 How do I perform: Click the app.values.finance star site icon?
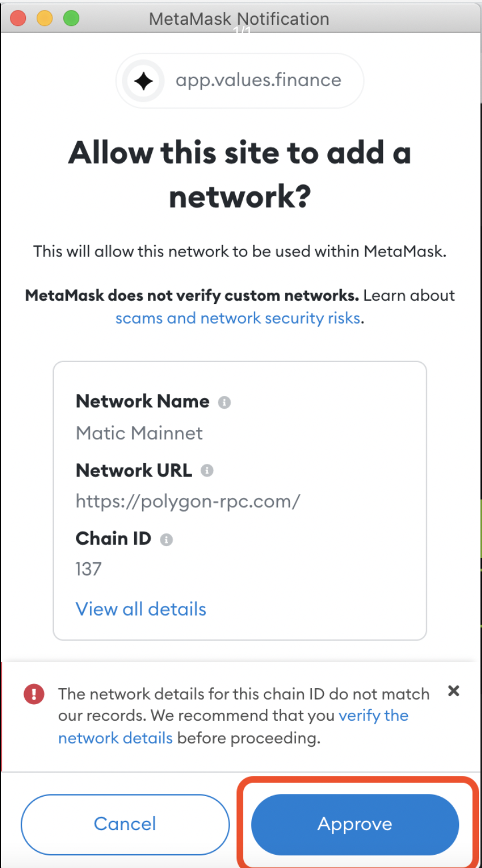(x=143, y=81)
